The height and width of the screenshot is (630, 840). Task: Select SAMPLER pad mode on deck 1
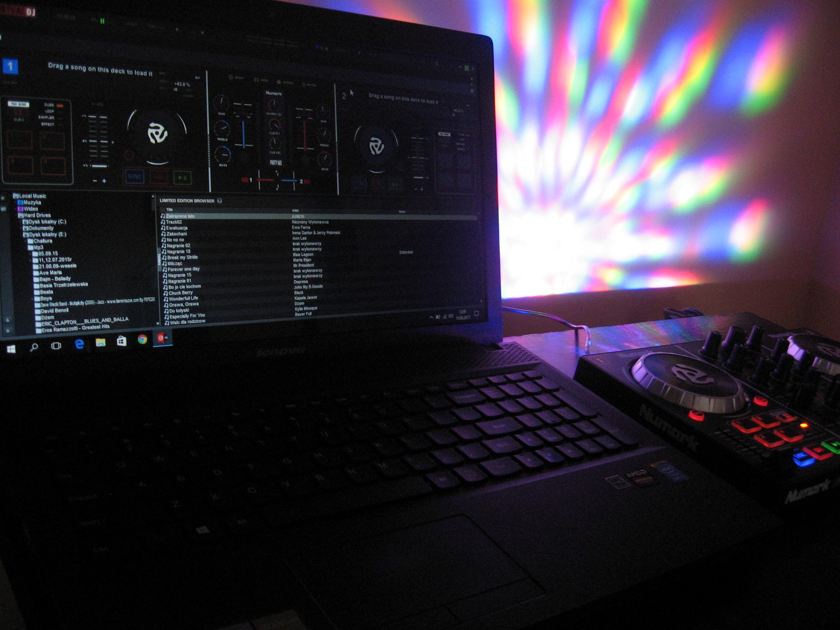pos(46,118)
